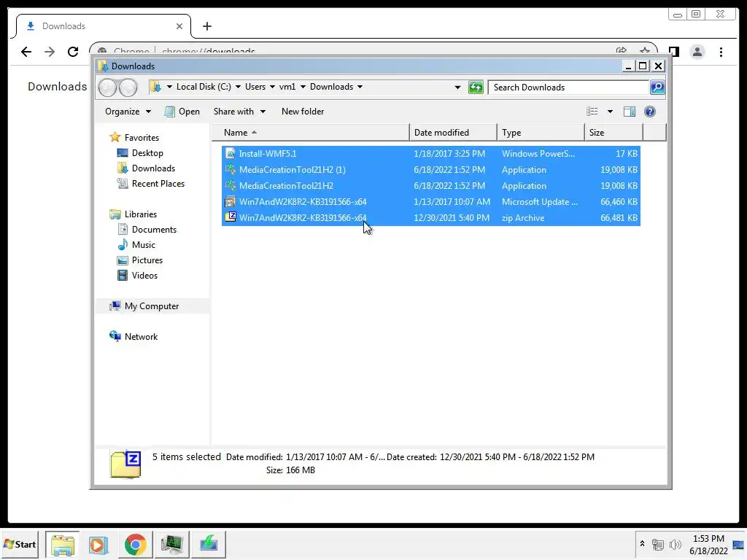This screenshot has height=560, width=747.
Task: Expand the address bar history dropdown
Action: click(x=457, y=87)
